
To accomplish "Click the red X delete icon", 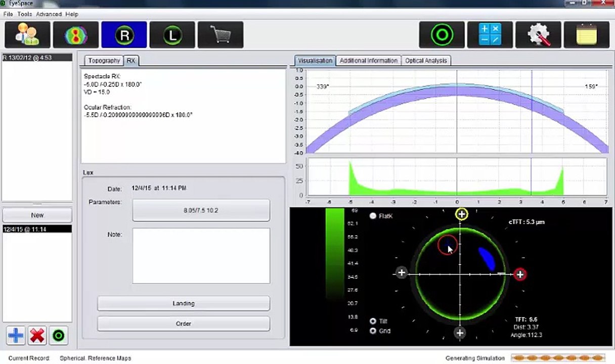I will pyautogui.click(x=37, y=335).
